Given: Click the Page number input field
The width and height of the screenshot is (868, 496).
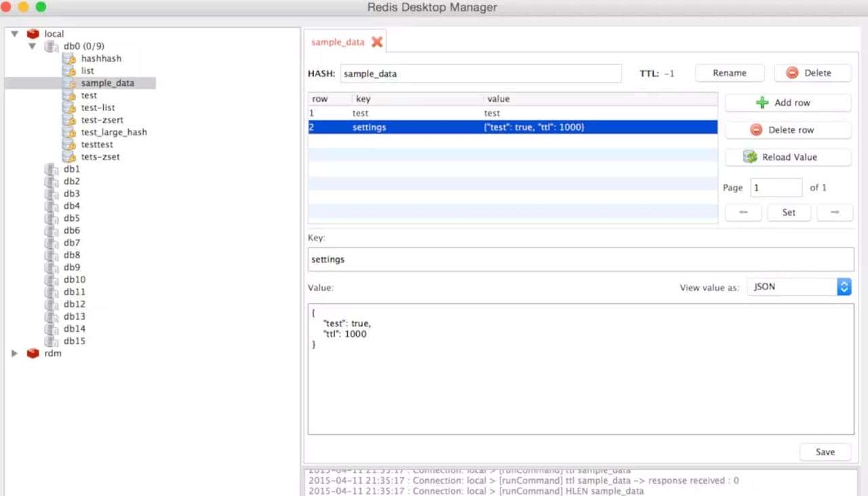Looking at the screenshot, I should click(776, 188).
